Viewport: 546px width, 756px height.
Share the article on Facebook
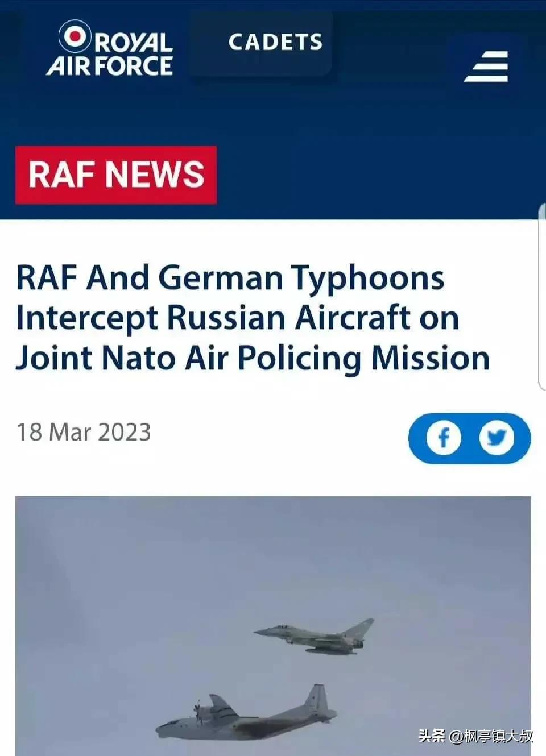(444, 438)
